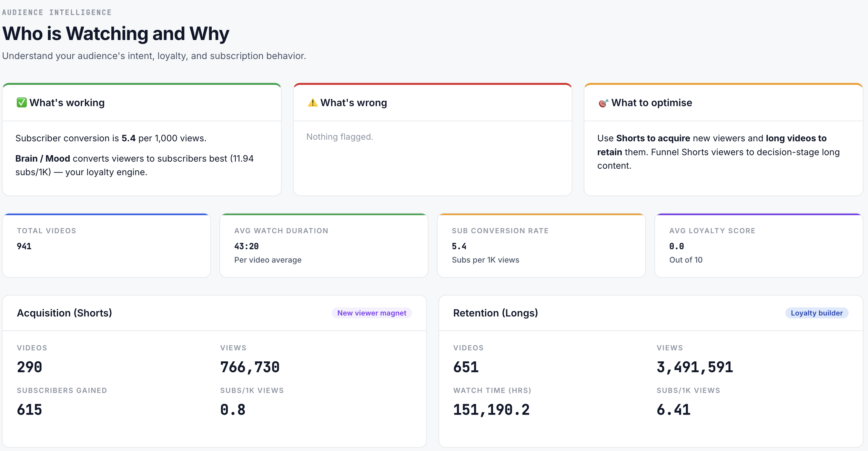Click the warning triangle icon beside What's wrong
Viewport: 868px width, 451px height.
312,102
